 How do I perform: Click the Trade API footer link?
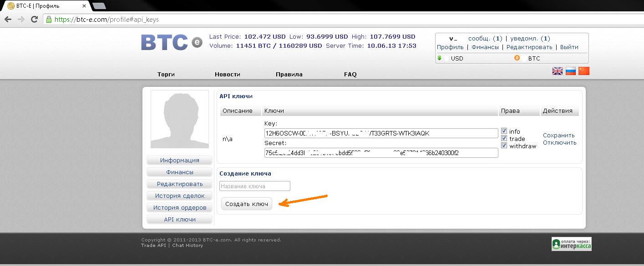[153, 246]
